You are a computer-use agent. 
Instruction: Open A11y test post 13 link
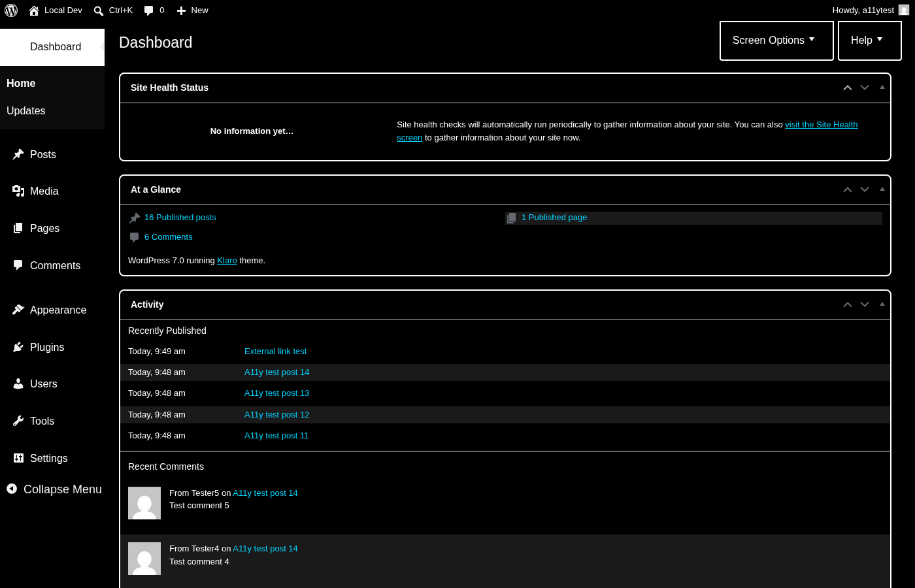[x=276, y=393]
